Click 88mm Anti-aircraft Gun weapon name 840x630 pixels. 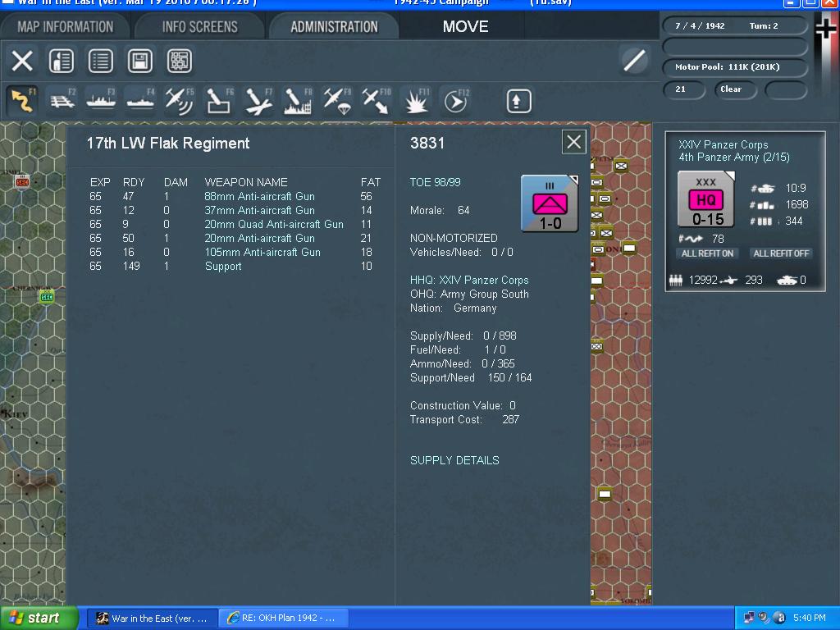(260, 196)
